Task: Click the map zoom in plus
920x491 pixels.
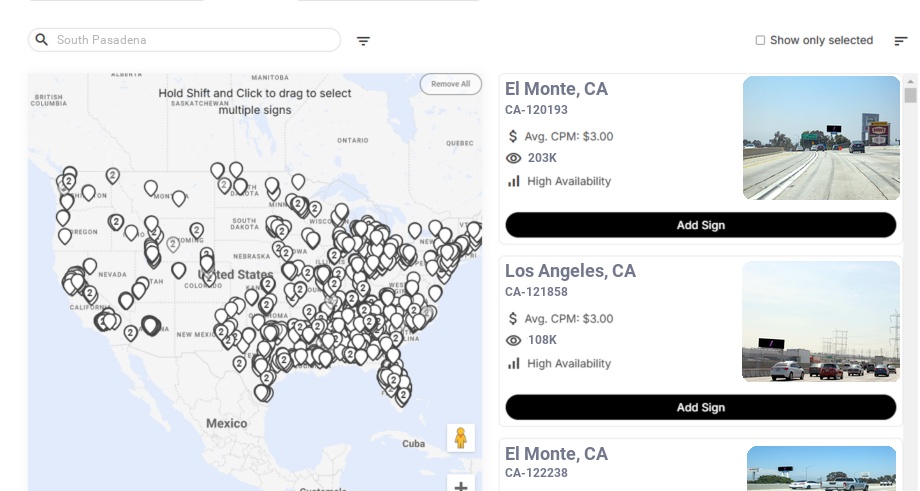Action: coord(461,486)
